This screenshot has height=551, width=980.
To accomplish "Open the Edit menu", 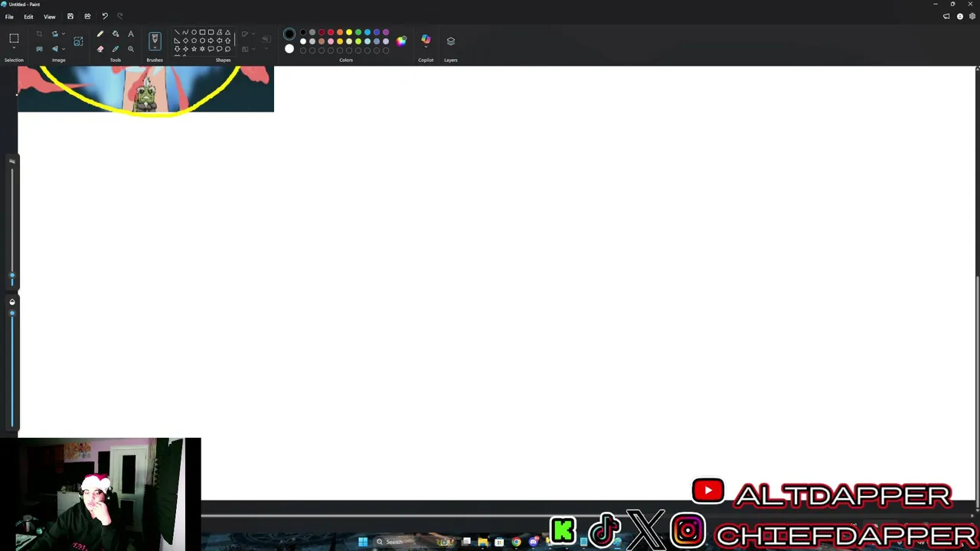I will pos(28,16).
